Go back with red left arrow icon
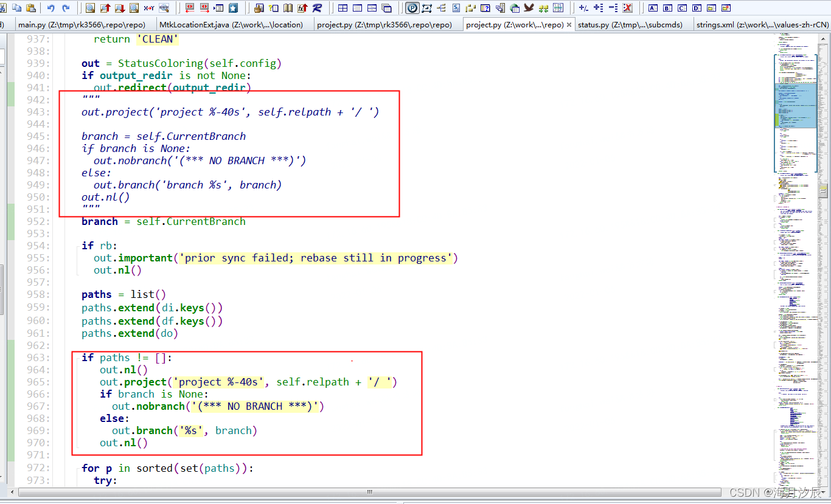Viewport: 831px width, 504px height. 190,8
